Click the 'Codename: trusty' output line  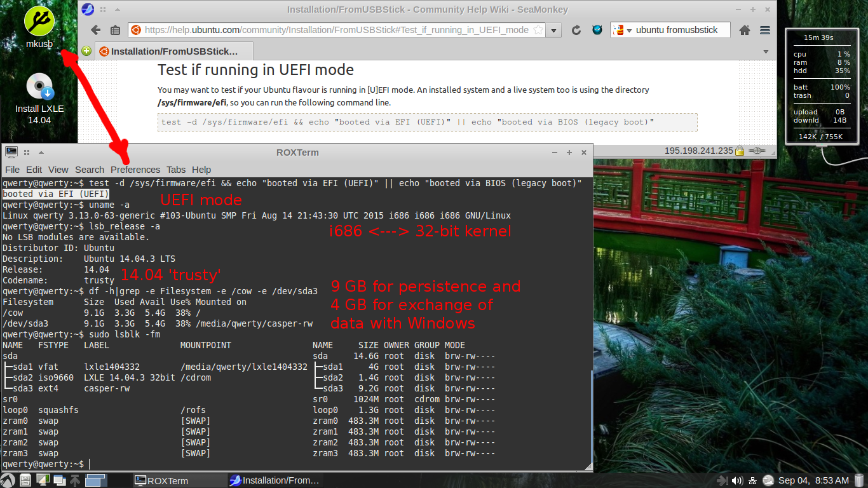[x=58, y=280]
